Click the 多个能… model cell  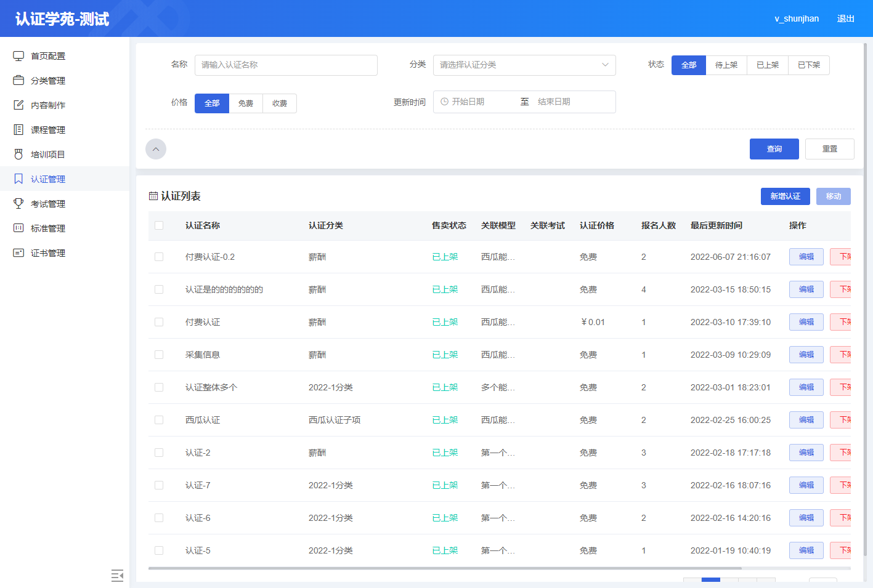tap(498, 387)
